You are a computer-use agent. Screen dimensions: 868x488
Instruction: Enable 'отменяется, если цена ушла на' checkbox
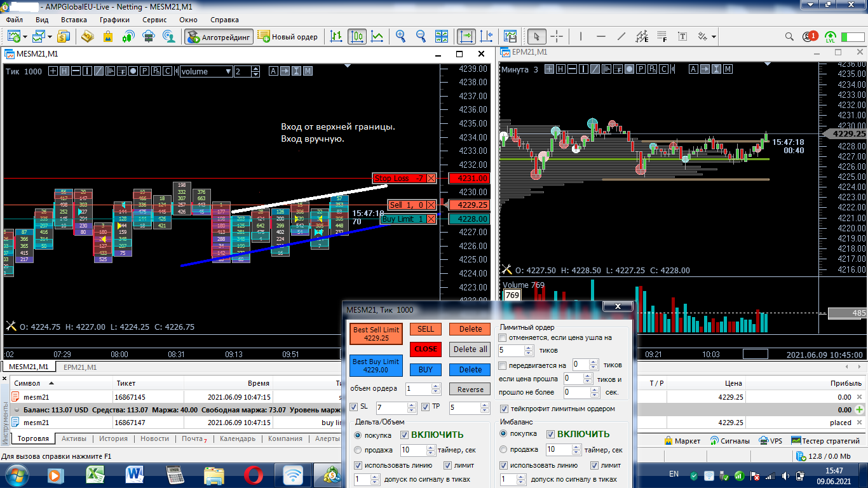click(x=503, y=337)
